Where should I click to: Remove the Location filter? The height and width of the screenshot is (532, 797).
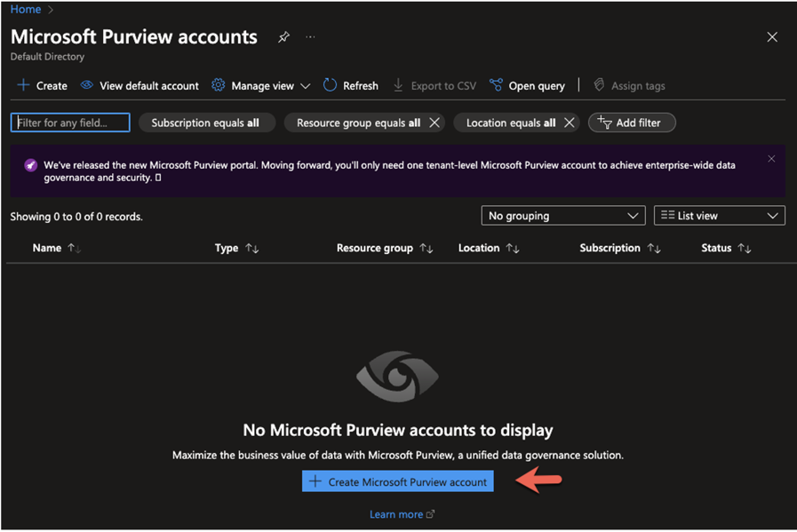click(570, 123)
